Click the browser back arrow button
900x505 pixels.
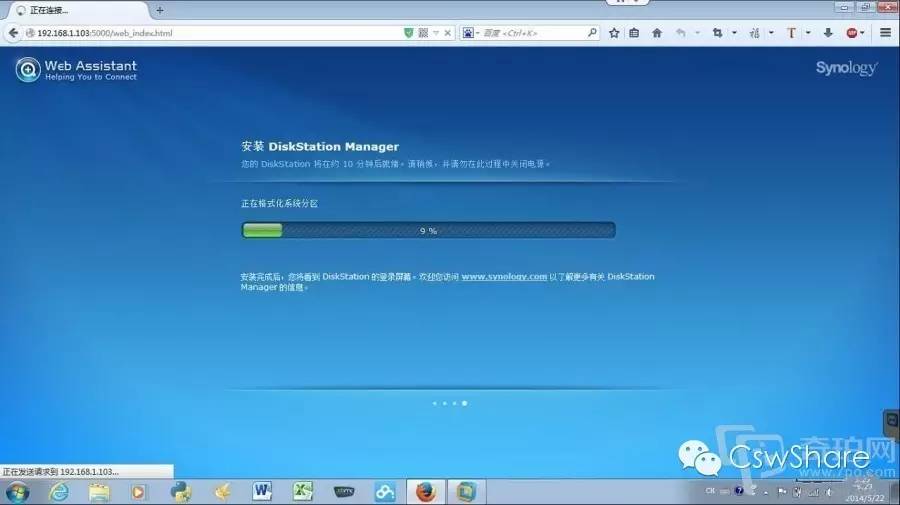tap(13, 33)
